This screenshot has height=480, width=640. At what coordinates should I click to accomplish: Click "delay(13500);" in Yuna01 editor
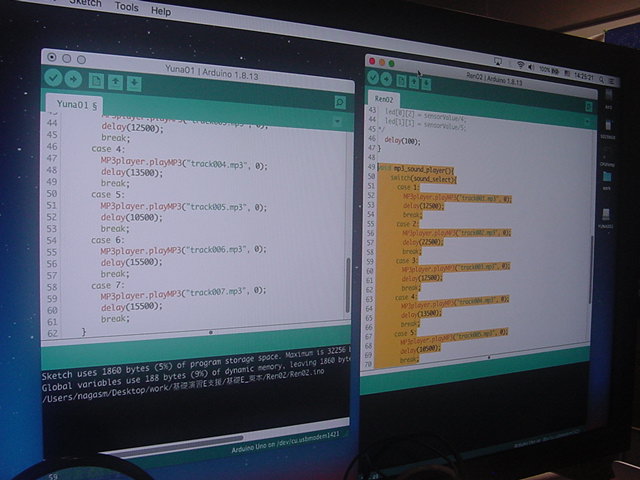click(132, 173)
